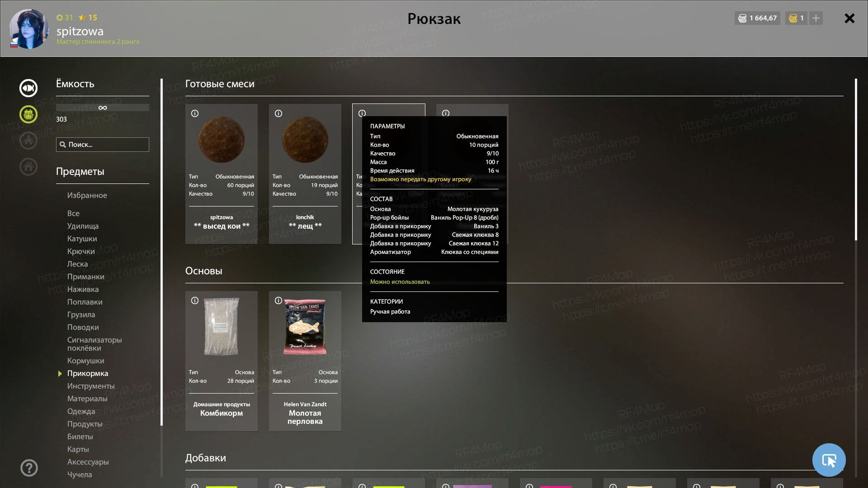Click the blue cursor helper button

[829, 460]
